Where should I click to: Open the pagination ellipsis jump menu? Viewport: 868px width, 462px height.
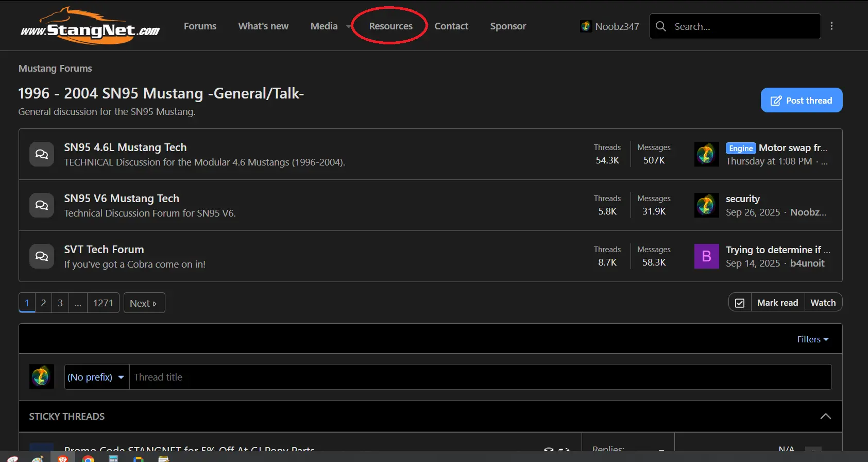pos(78,303)
